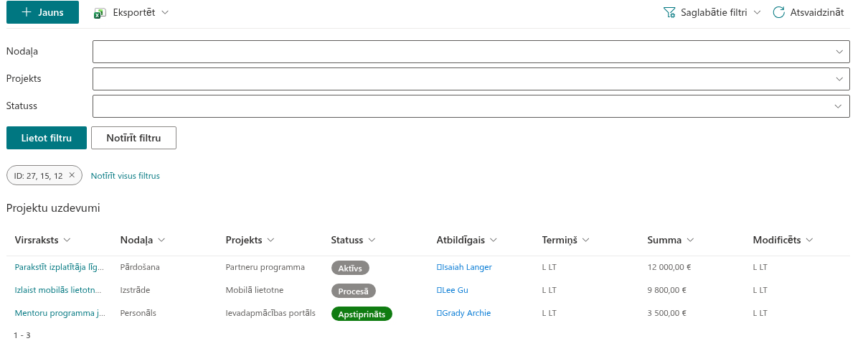Open the Statuss column header menu

tap(354, 240)
